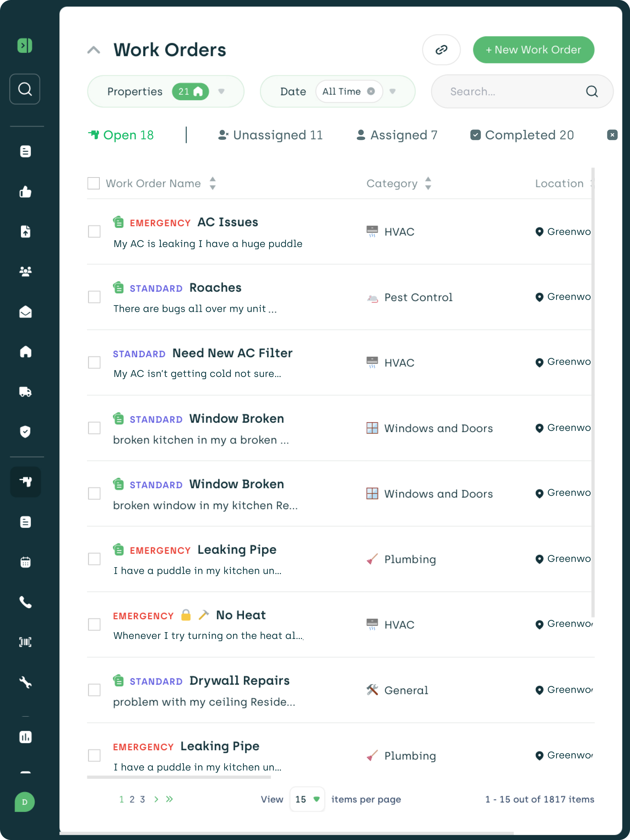Open the wrench icon in sidebar

[x=26, y=682]
